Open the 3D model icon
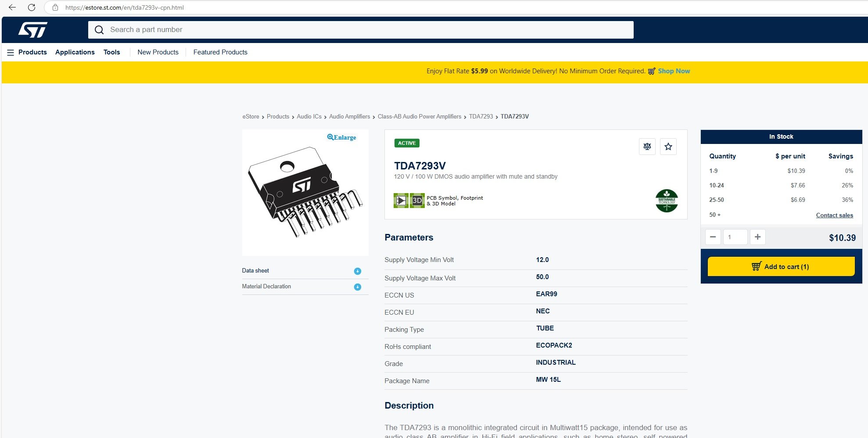Image resolution: width=868 pixels, height=438 pixels. click(x=417, y=201)
